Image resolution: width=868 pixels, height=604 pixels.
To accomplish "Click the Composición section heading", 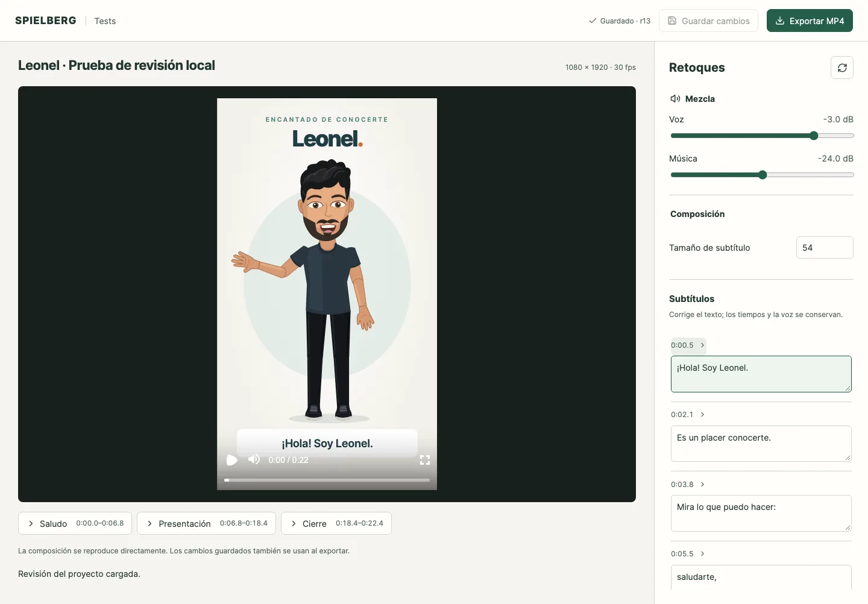I will coord(697,214).
